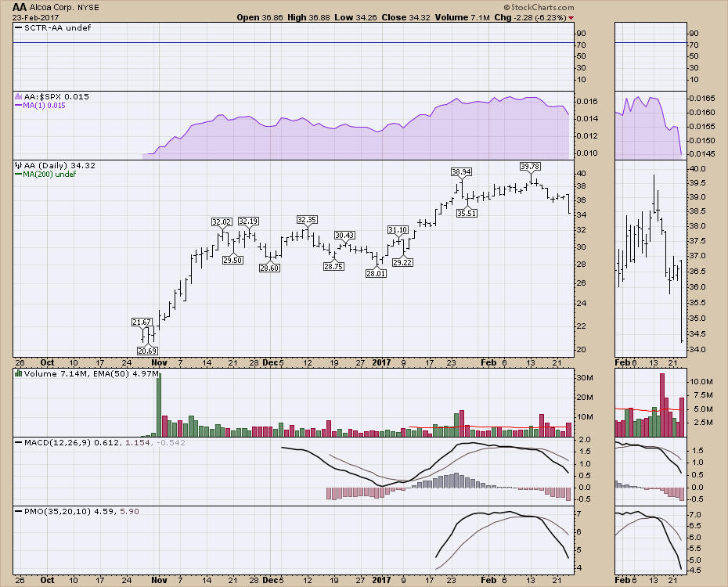Click the Open 36.86 value in header
The image size is (728, 587).
point(260,18)
